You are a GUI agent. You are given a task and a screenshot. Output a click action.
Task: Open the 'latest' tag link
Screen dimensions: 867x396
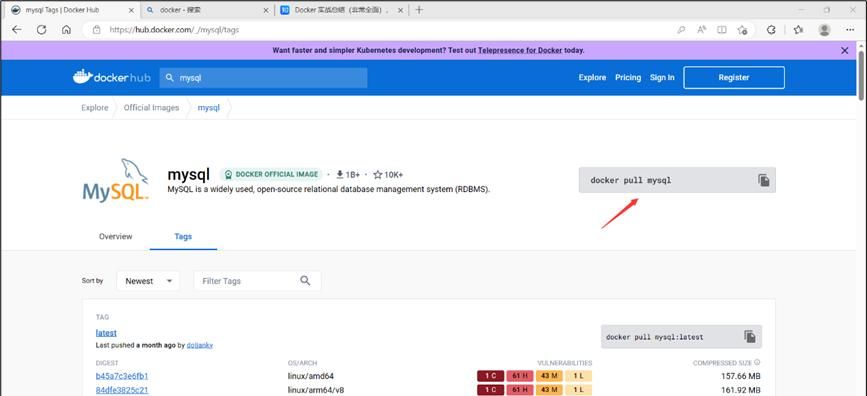pyautogui.click(x=106, y=333)
